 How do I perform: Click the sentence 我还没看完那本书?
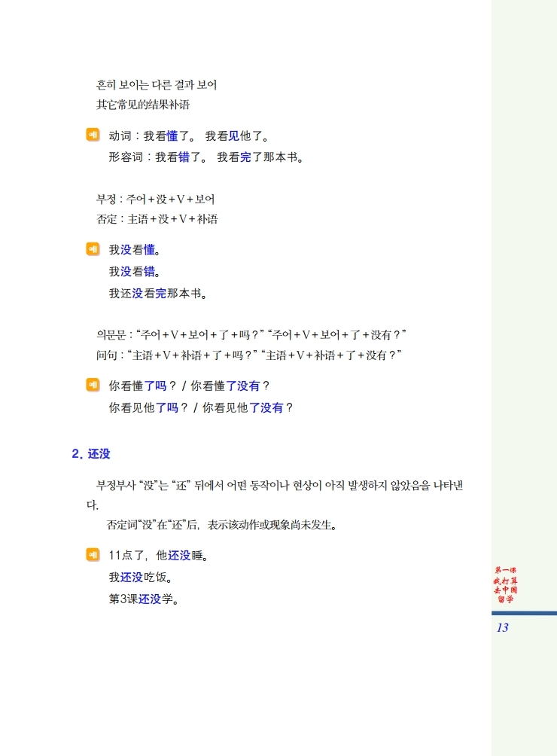point(158,294)
